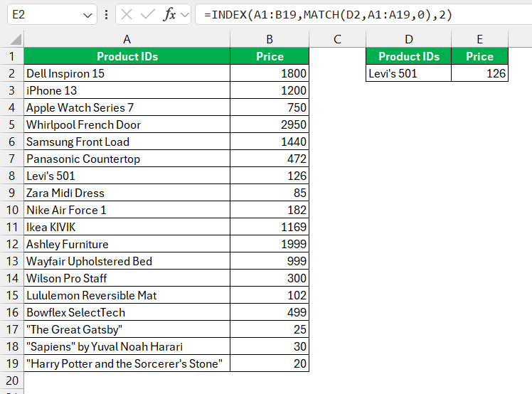
Task: Click the price cell 1440
Action: click(270, 142)
